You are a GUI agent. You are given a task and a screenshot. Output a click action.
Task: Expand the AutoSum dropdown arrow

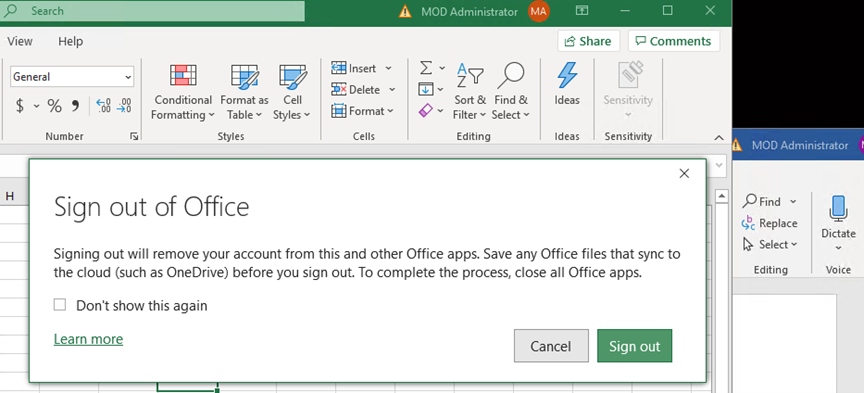[x=442, y=68]
